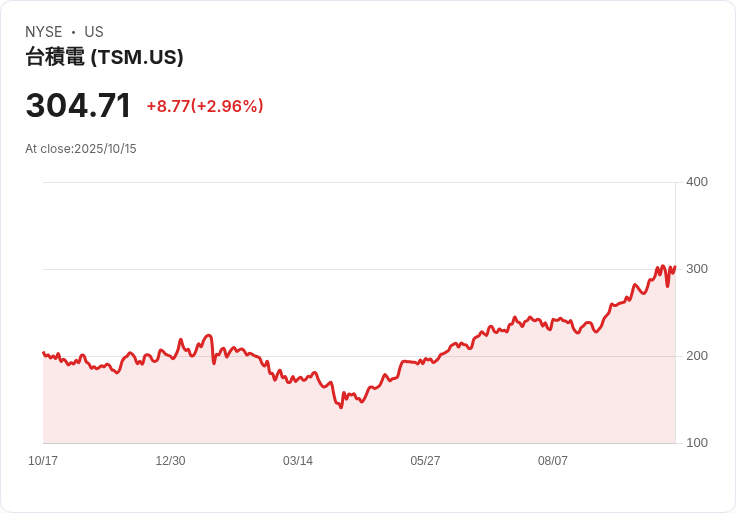This screenshot has height=513, width=736.
Task: Click the +8.77(+2.96%) price change
Action: coord(204,106)
